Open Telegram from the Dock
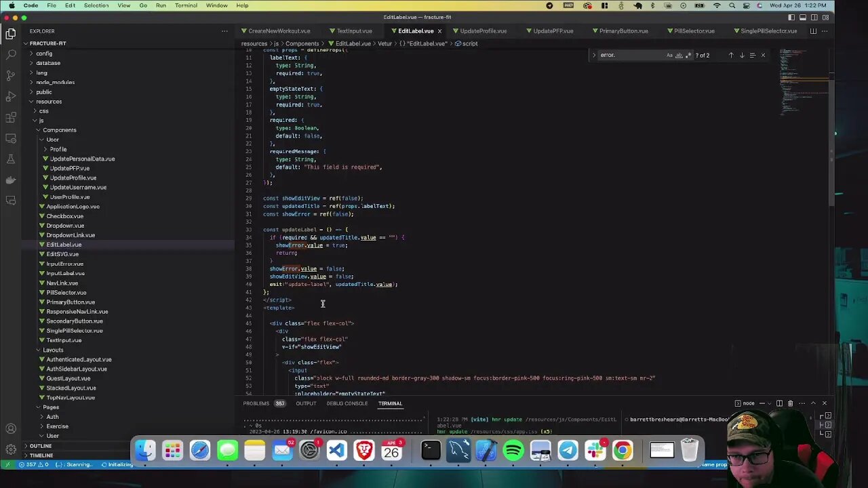Viewport: 868px width, 488px height. [568, 450]
